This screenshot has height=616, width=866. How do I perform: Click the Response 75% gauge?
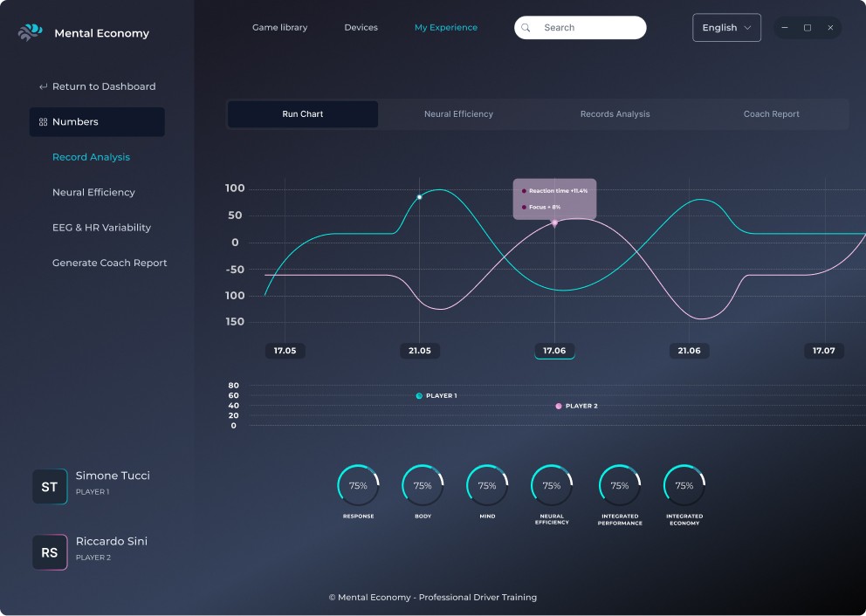point(359,485)
